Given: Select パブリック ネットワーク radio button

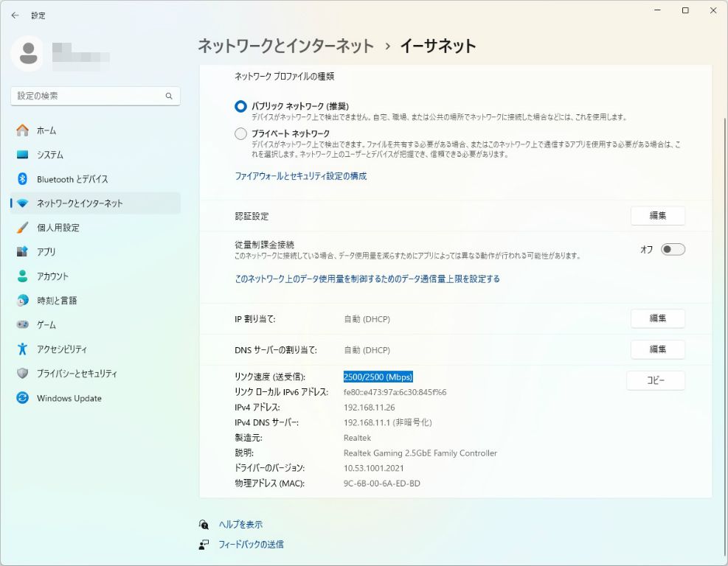Looking at the screenshot, I should coord(240,106).
